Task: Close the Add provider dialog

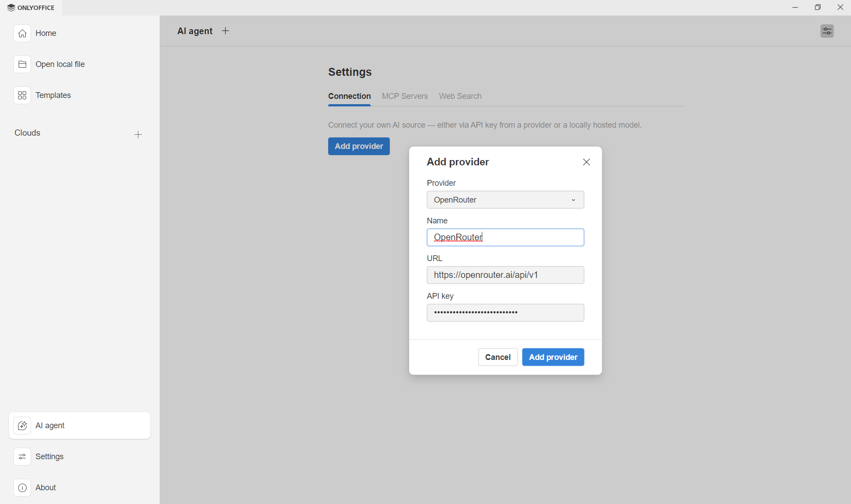Action: (586, 162)
